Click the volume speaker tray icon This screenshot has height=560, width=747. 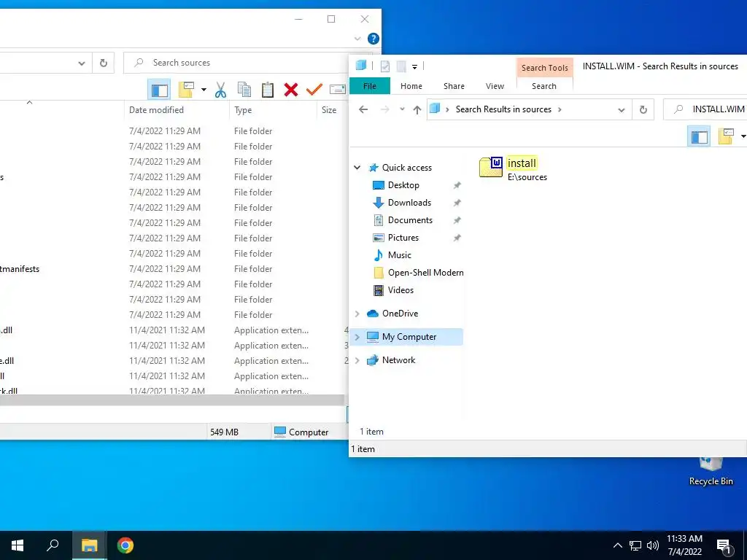pos(653,545)
